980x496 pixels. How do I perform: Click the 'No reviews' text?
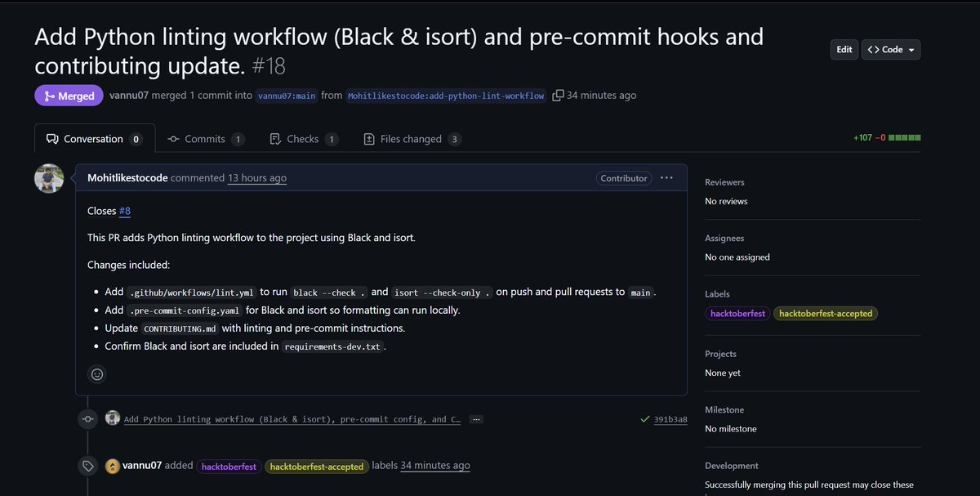coord(726,201)
